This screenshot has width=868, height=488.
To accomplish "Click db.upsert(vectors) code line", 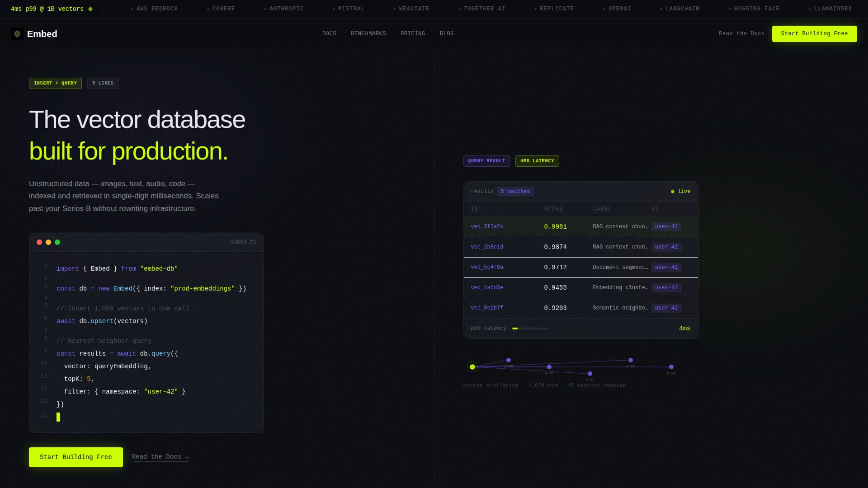I will 102,321.
